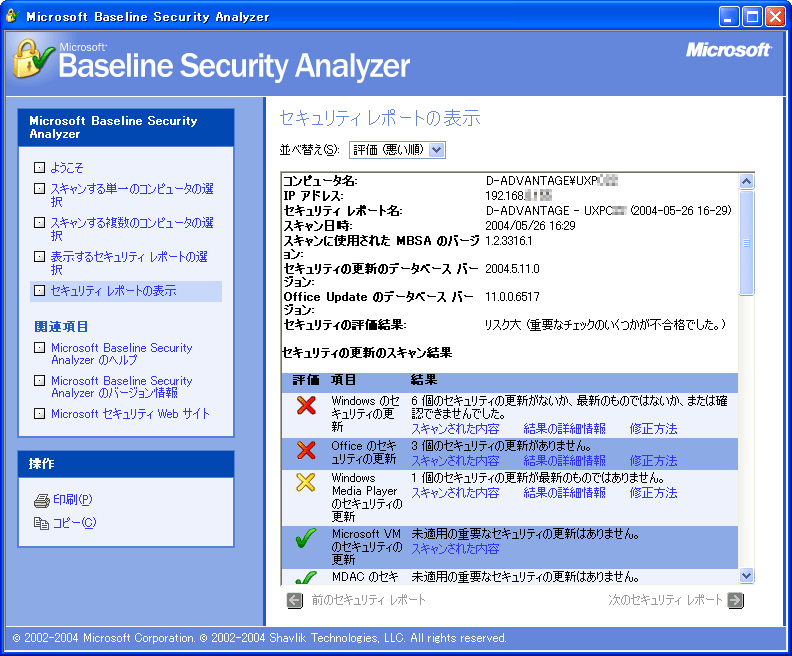Go to 次のセキュリティ レポート

[665, 600]
